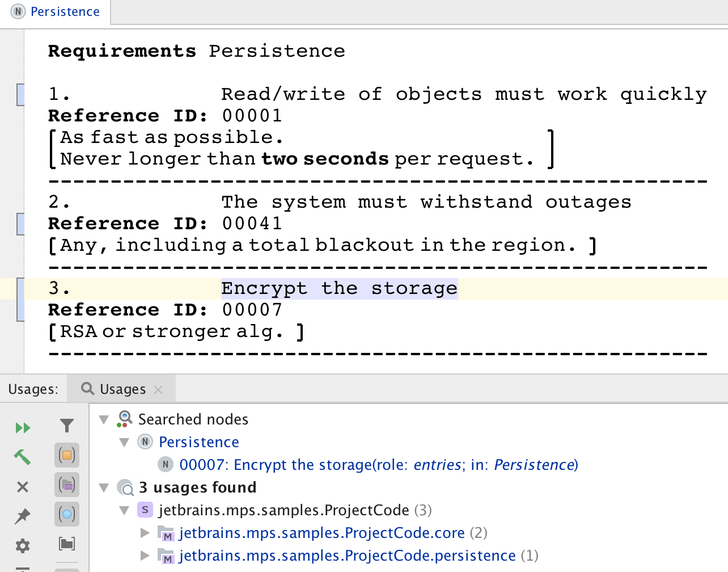Viewport: 728px width, 572px height.
Task: Click the Reference ID 00041 field
Action: [252, 224]
